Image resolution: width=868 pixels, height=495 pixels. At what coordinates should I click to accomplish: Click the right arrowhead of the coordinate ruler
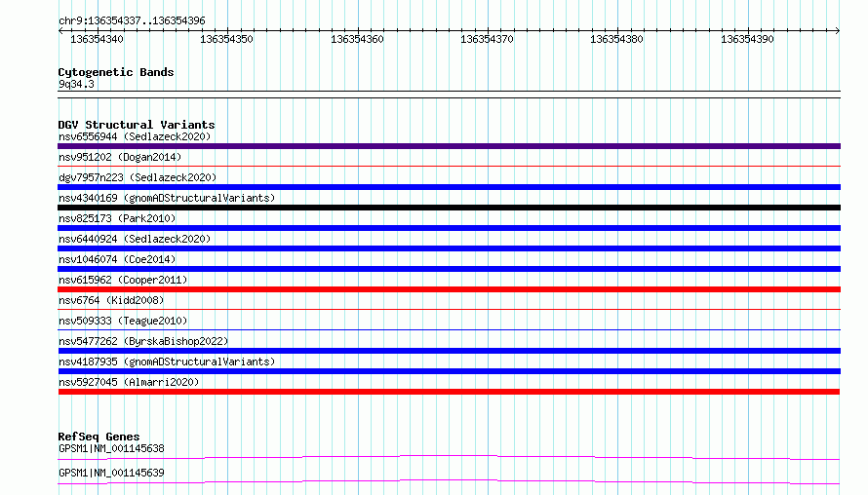tap(838, 31)
